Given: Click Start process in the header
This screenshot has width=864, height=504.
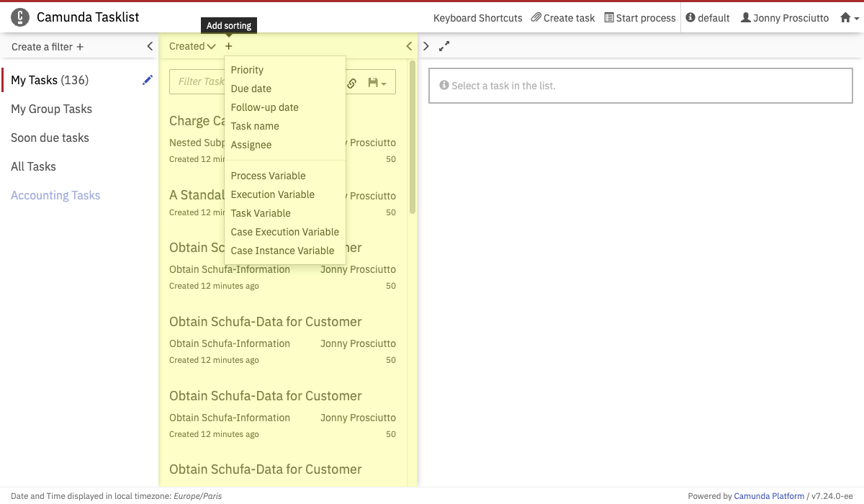Looking at the screenshot, I should (640, 18).
